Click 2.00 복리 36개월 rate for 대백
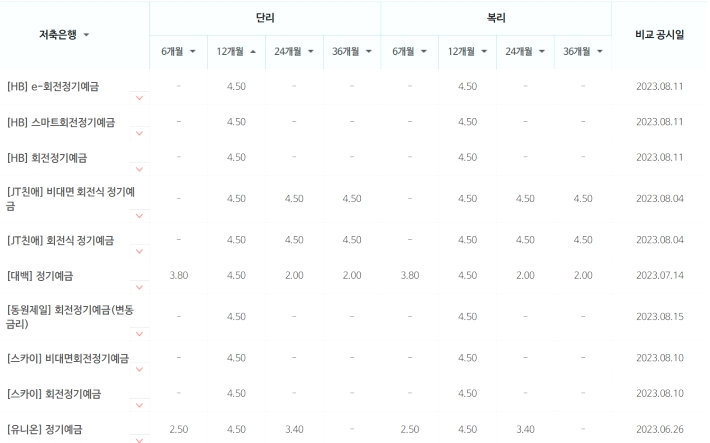The width and height of the screenshot is (710, 443). (x=583, y=275)
